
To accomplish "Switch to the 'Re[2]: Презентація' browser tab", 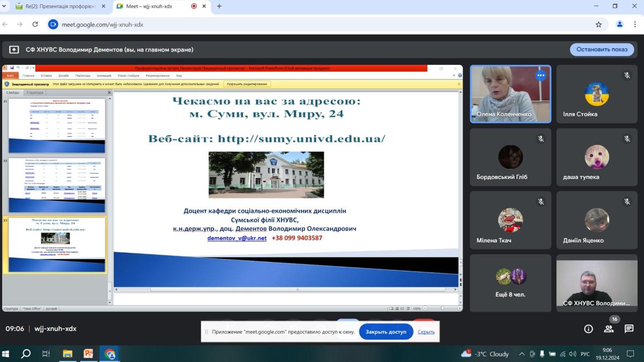I will tap(56, 6).
